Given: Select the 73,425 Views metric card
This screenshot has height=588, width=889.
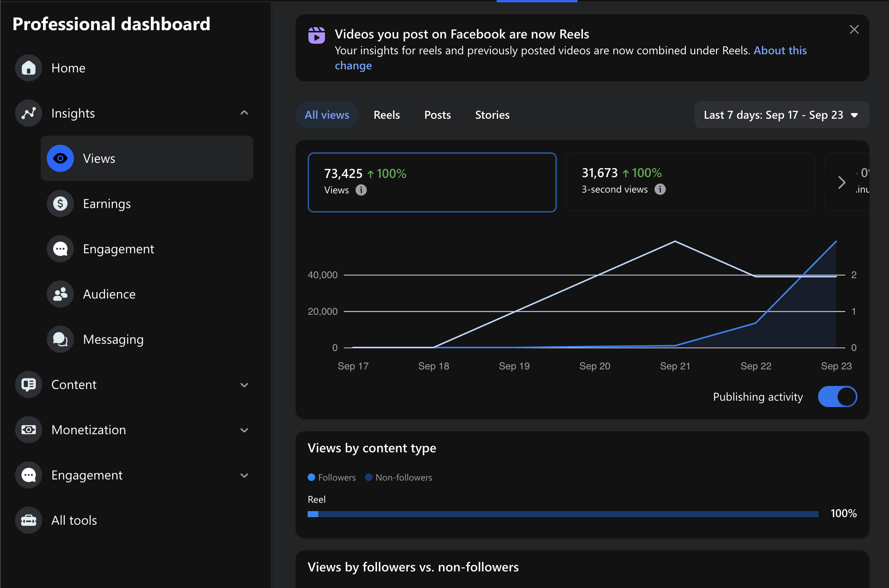Looking at the screenshot, I should tap(432, 182).
